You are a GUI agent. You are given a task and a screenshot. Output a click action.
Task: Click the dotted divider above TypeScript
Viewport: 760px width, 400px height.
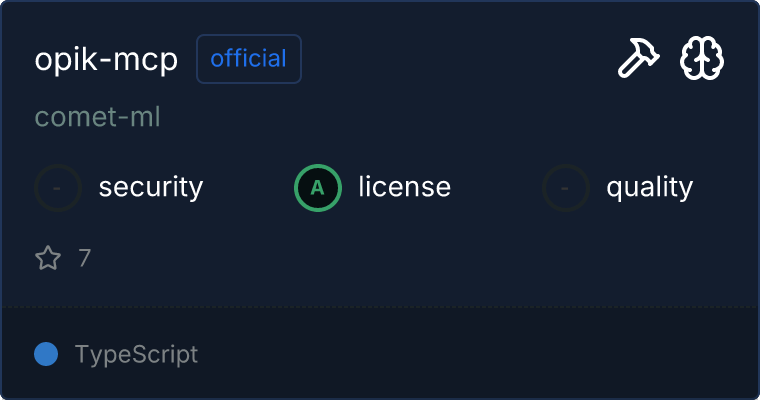[380, 306]
